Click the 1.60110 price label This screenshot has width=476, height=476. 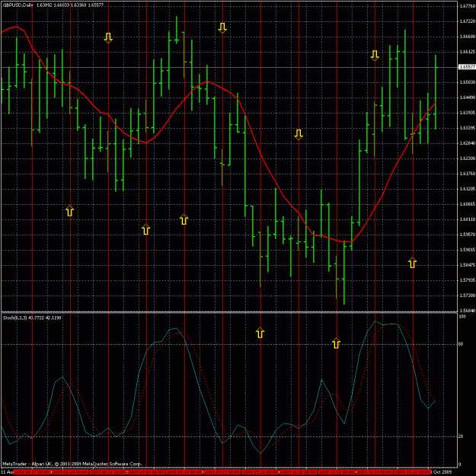click(467, 219)
